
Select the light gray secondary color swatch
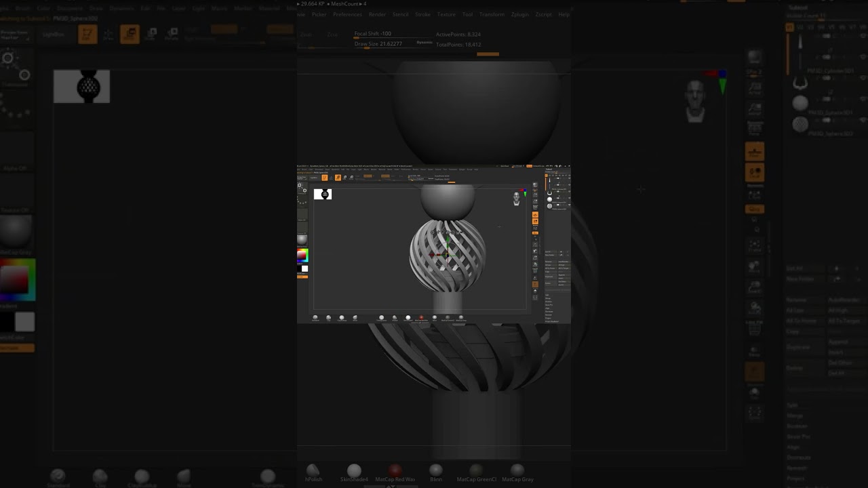[24, 321]
